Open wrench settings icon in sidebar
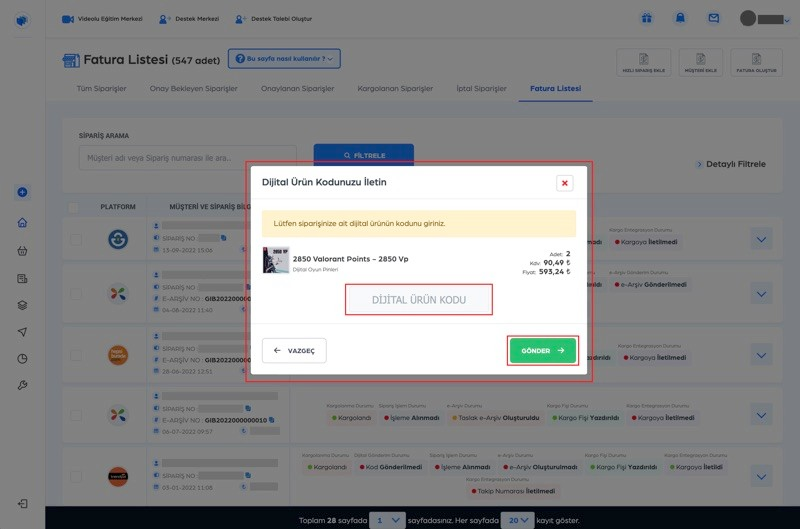The width and height of the screenshot is (800, 529). pyautogui.click(x=22, y=385)
